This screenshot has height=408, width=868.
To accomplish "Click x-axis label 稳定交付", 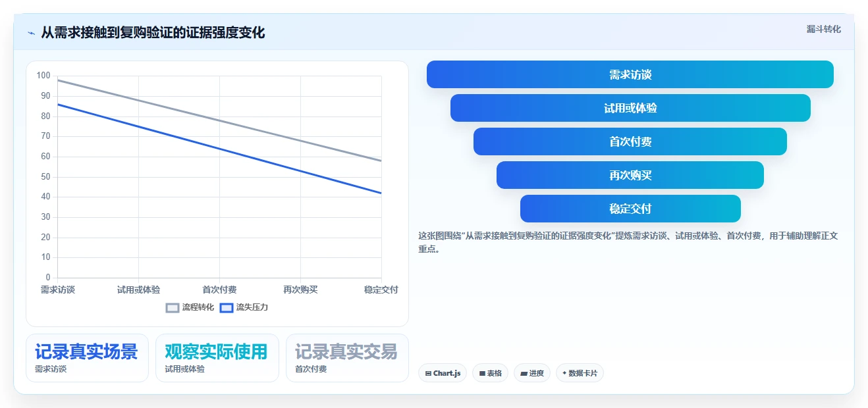I will point(381,290).
